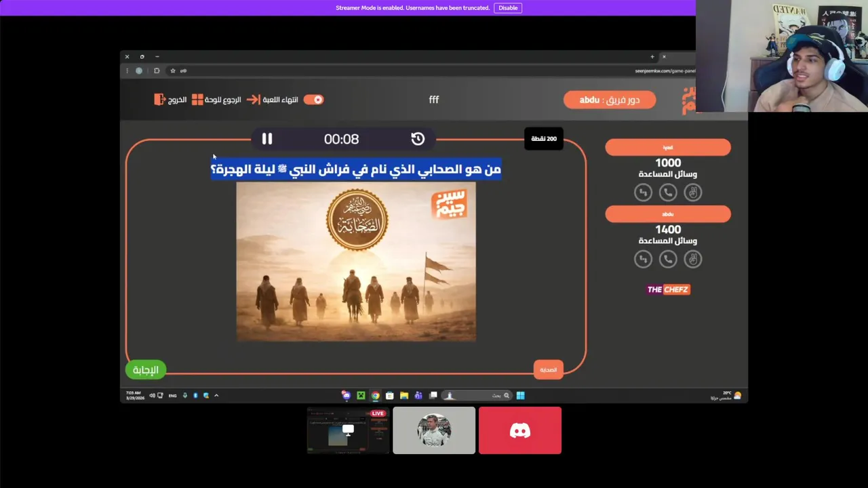This screenshot has width=868, height=488.
Task: Bookmark the page with the star icon
Action: [x=173, y=70]
